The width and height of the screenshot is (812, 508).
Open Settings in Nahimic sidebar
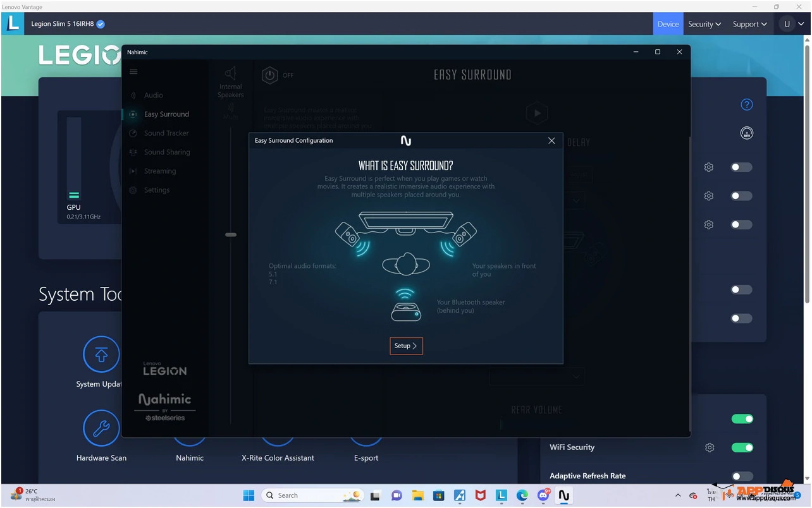pos(157,190)
